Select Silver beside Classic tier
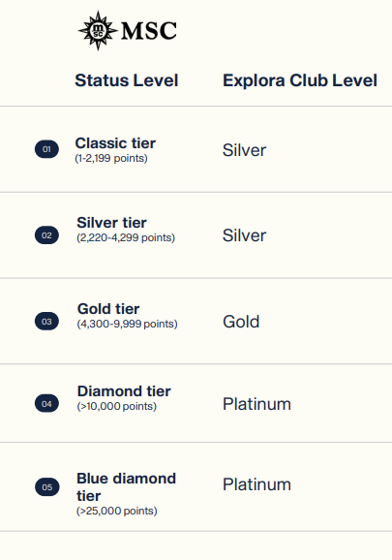Image resolution: width=392 pixels, height=560 pixels. pos(244,150)
